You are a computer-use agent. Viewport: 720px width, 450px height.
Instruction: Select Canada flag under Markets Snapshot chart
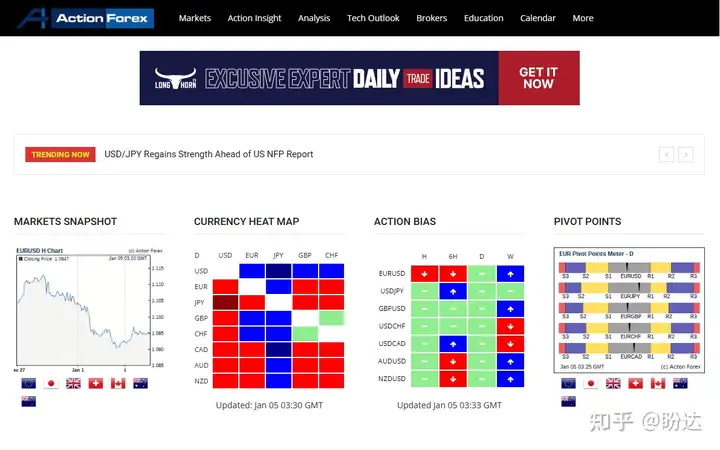pyautogui.click(x=118, y=383)
